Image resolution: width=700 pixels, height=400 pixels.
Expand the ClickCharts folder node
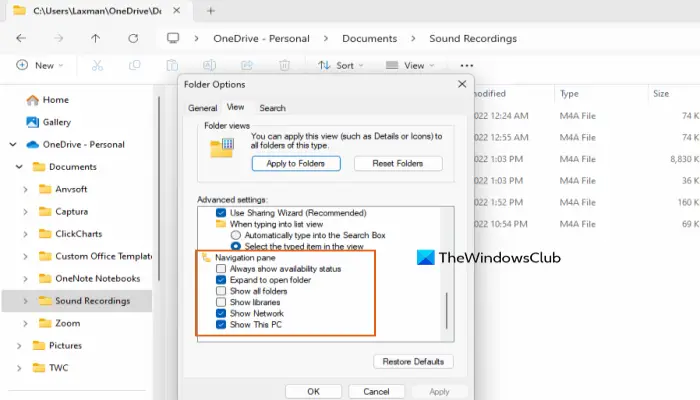coord(25,234)
